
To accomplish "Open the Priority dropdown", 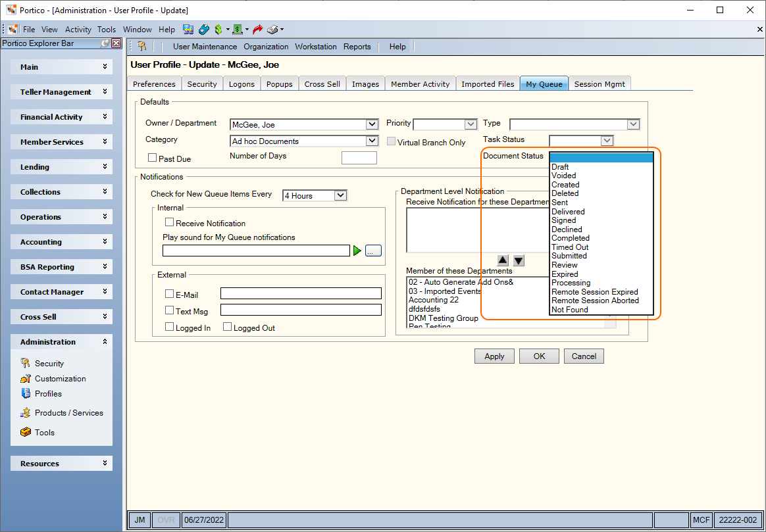I will 471,124.
